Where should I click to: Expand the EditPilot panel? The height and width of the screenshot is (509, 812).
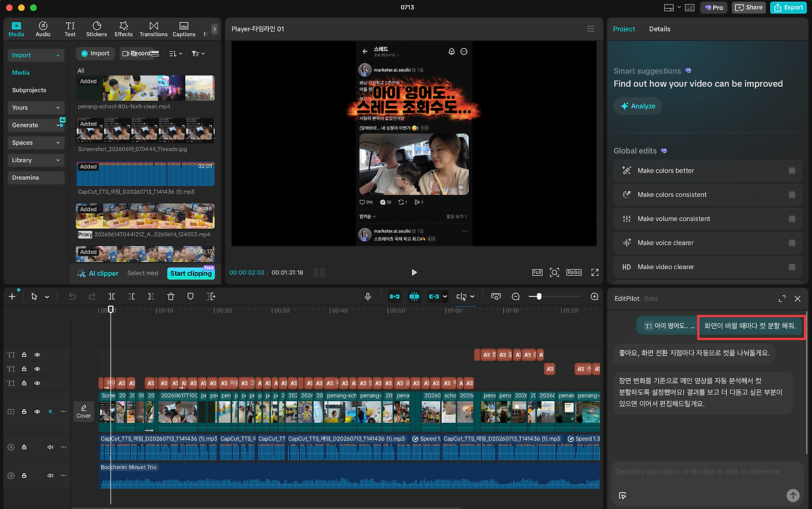[x=782, y=299]
